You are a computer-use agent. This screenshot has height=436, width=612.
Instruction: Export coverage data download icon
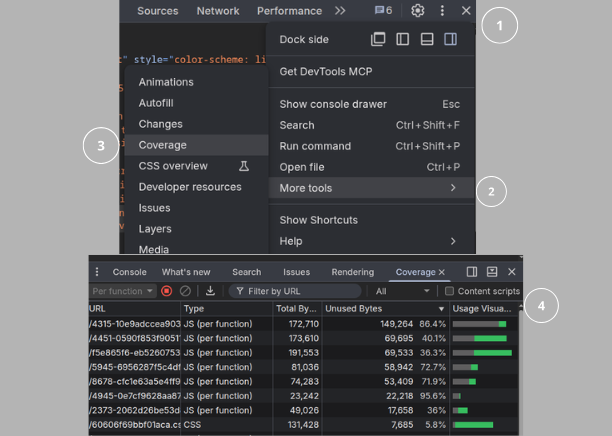(x=210, y=291)
